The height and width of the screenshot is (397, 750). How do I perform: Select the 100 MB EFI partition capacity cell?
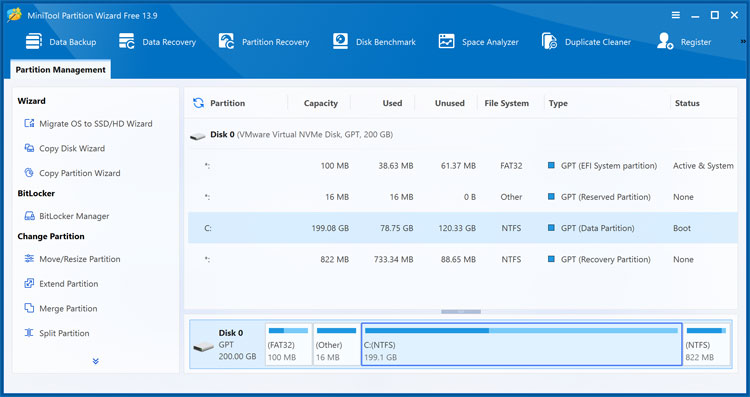[x=334, y=166]
